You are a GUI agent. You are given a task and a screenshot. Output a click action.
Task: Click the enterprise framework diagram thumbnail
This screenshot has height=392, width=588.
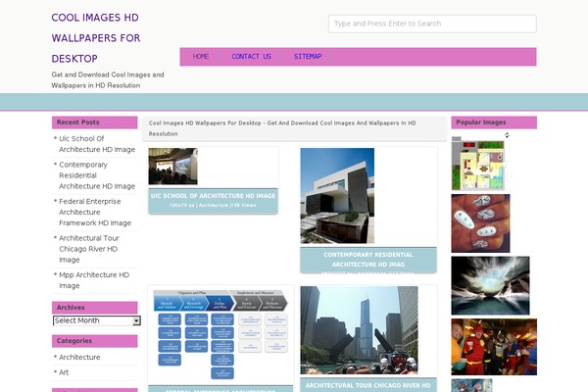point(220,335)
